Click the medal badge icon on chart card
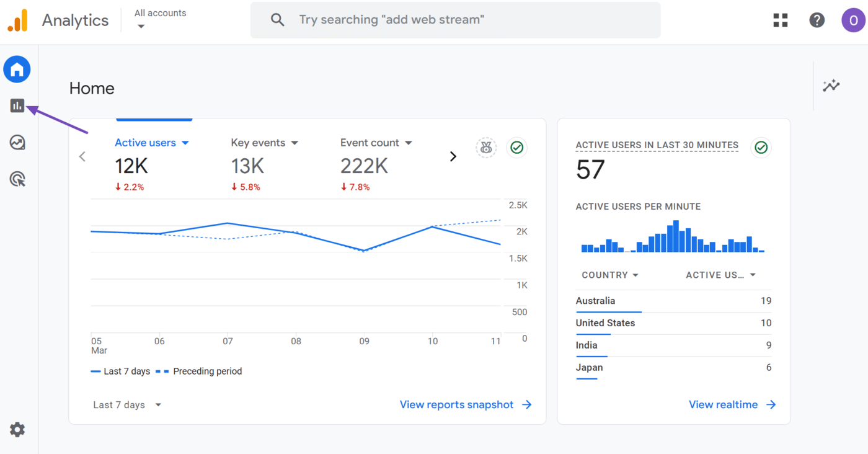Image resolution: width=868 pixels, height=454 pixels. point(486,148)
